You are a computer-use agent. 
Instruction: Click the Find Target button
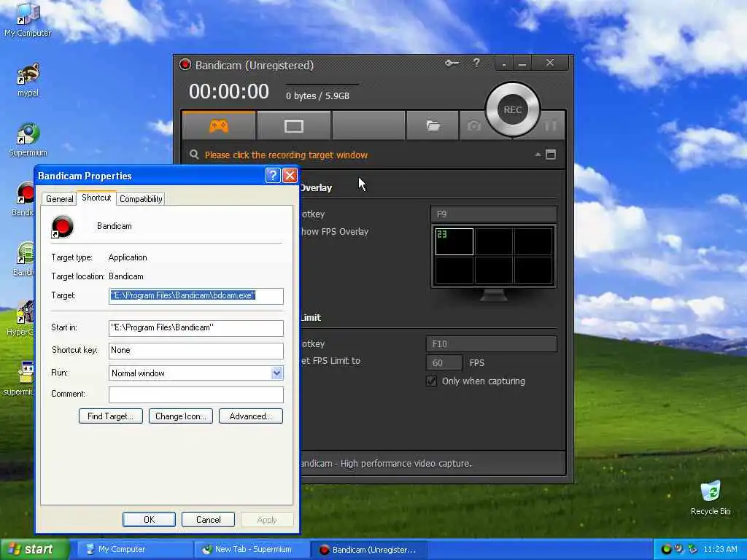click(x=111, y=416)
